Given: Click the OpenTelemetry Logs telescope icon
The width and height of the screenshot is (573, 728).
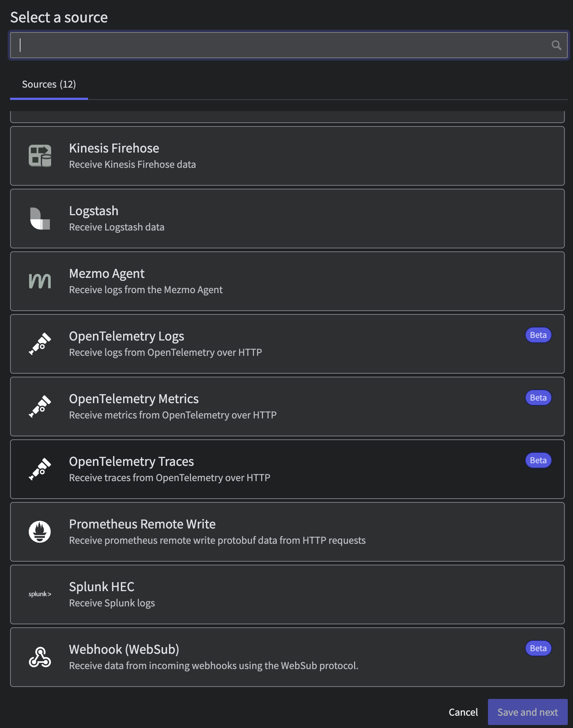Looking at the screenshot, I should (x=40, y=343).
